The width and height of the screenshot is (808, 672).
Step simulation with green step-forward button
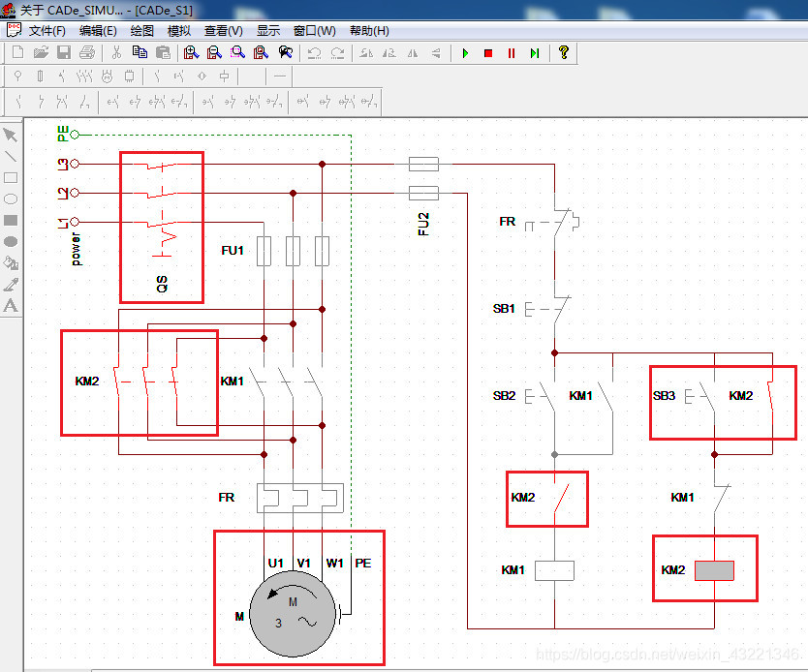coord(535,53)
